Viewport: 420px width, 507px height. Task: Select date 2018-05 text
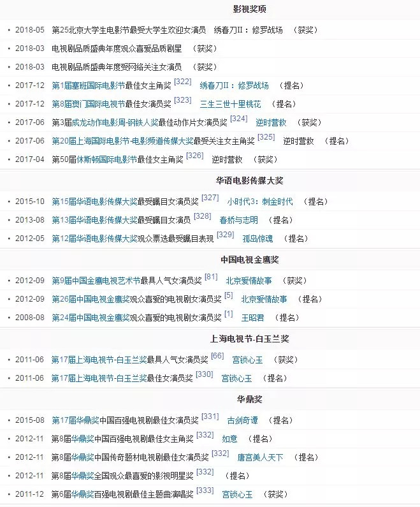tap(30, 30)
